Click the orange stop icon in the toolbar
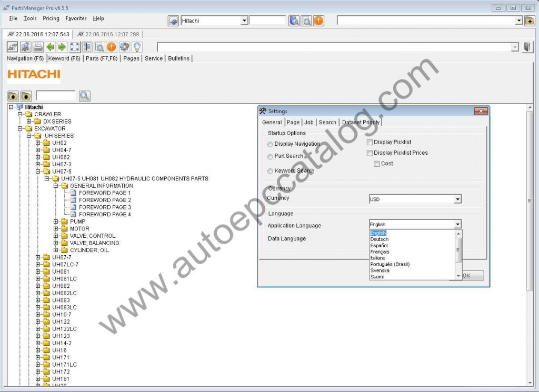Screen dimensions: 539x392 (111, 47)
